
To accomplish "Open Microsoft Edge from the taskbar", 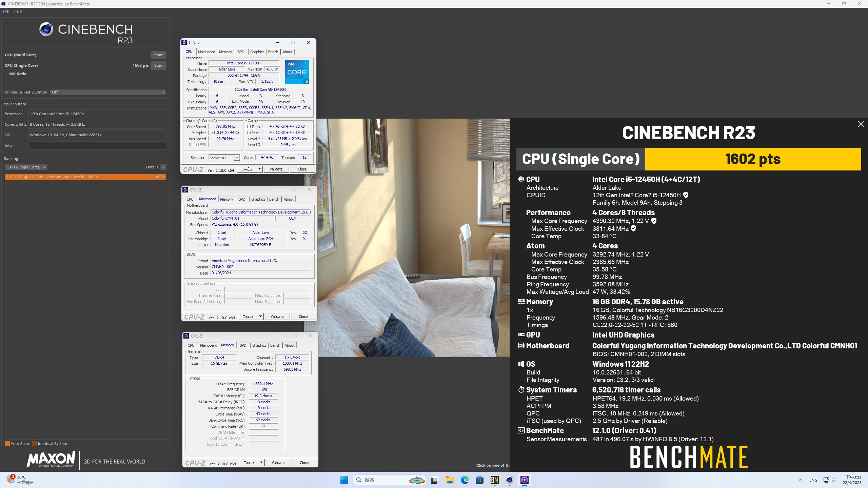I will (465, 480).
